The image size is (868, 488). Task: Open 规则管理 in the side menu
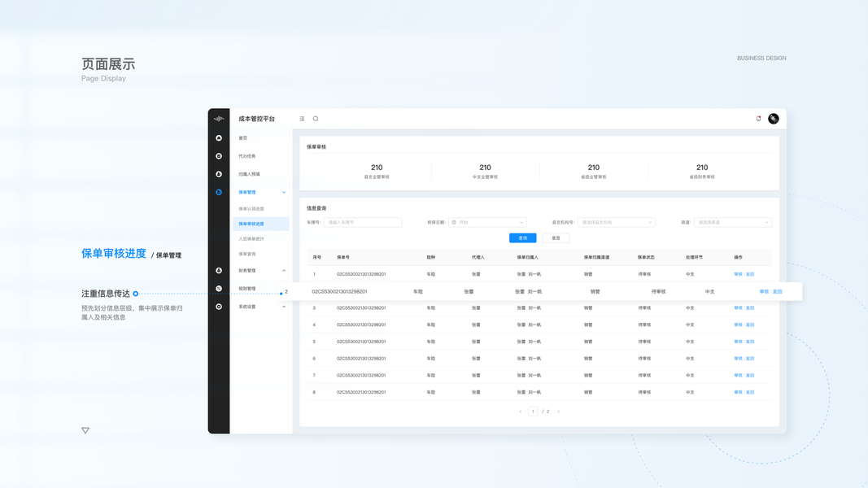point(246,288)
